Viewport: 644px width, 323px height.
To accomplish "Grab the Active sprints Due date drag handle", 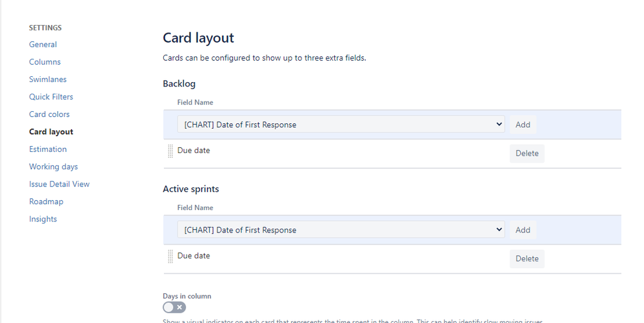I will pyautogui.click(x=170, y=256).
